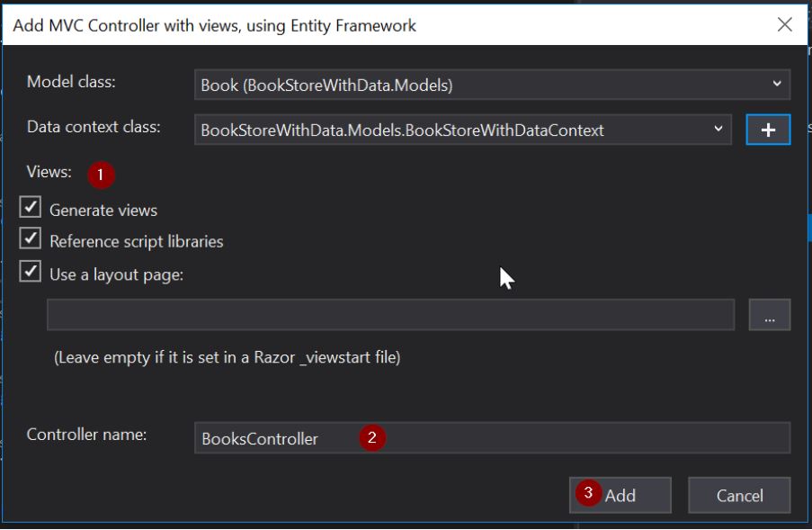
Task: Click the 'Controller name:' label
Action: [87, 435]
